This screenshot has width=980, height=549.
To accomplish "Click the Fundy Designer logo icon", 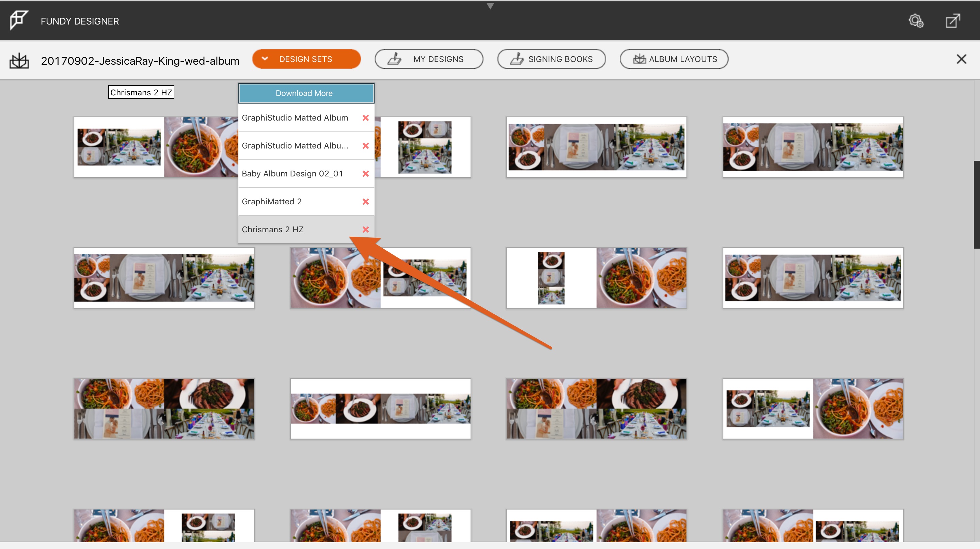I will point(19,20).
